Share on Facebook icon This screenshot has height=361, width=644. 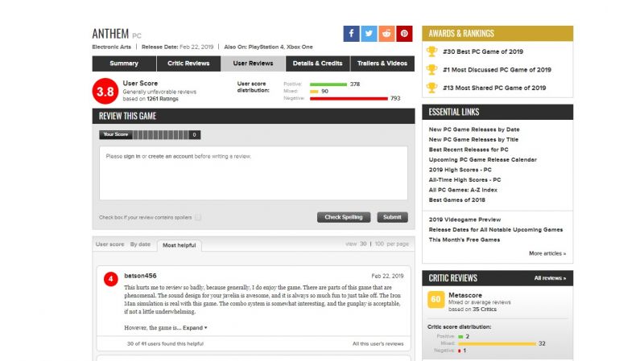click(x=351, y=34)
